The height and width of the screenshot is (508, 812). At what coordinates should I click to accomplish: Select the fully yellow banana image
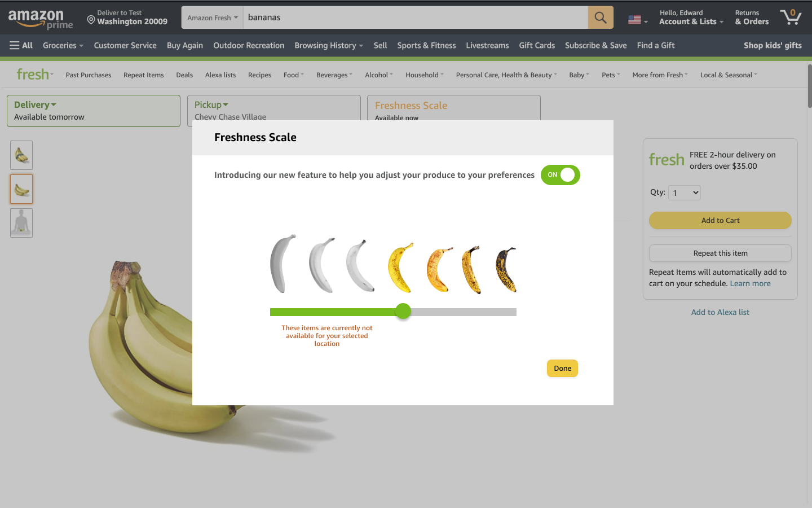coord(401,267)
